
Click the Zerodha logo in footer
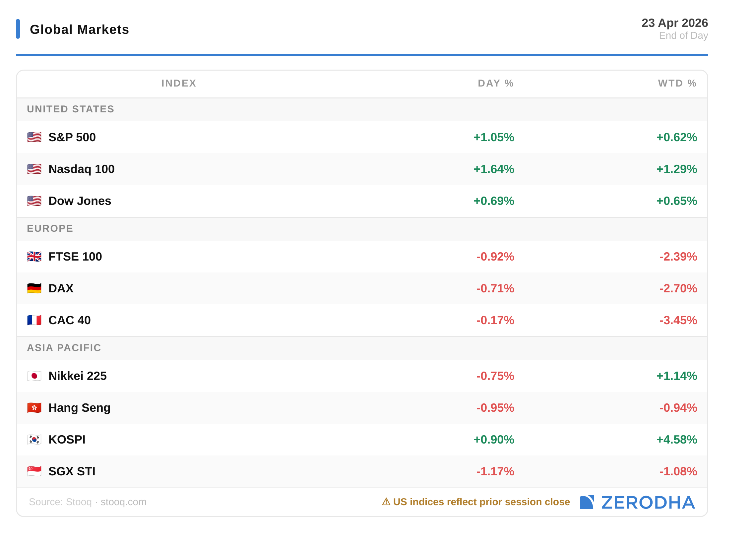pos(637,502)
